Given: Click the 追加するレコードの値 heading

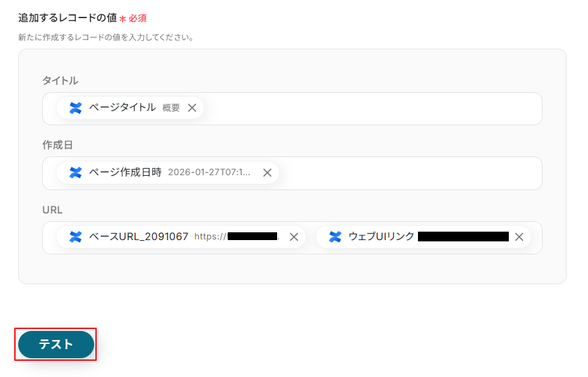Looking at the screenshot, I should (67, 18).
